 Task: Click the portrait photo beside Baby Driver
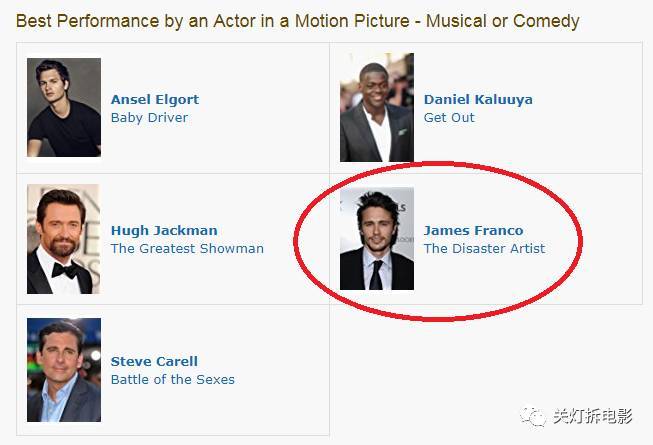pos(64,107)
